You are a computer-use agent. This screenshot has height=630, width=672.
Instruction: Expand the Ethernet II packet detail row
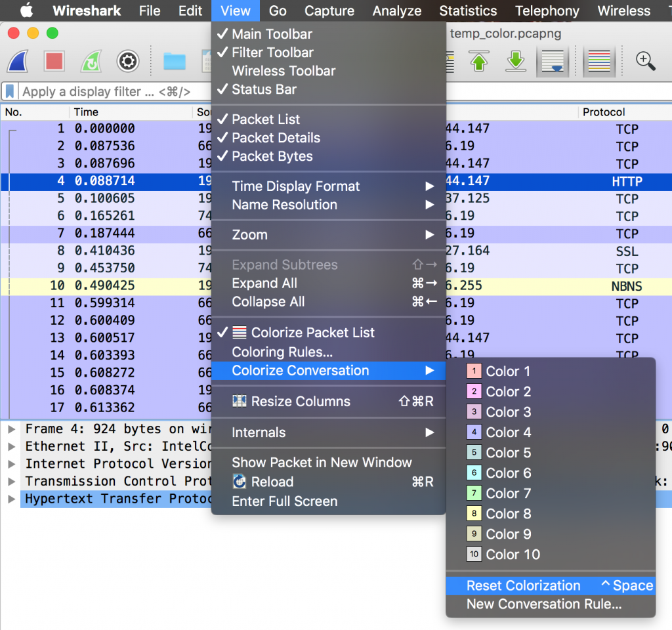11,446
